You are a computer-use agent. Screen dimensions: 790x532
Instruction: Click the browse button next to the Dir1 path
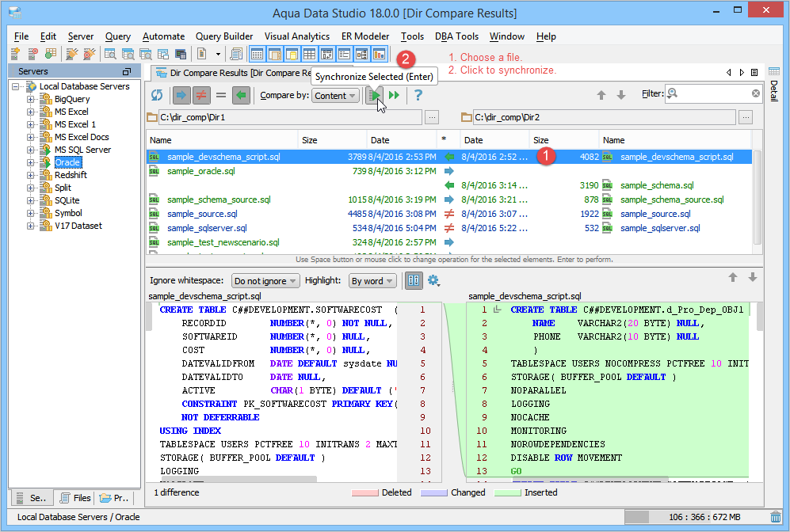(x=431, y=117)
